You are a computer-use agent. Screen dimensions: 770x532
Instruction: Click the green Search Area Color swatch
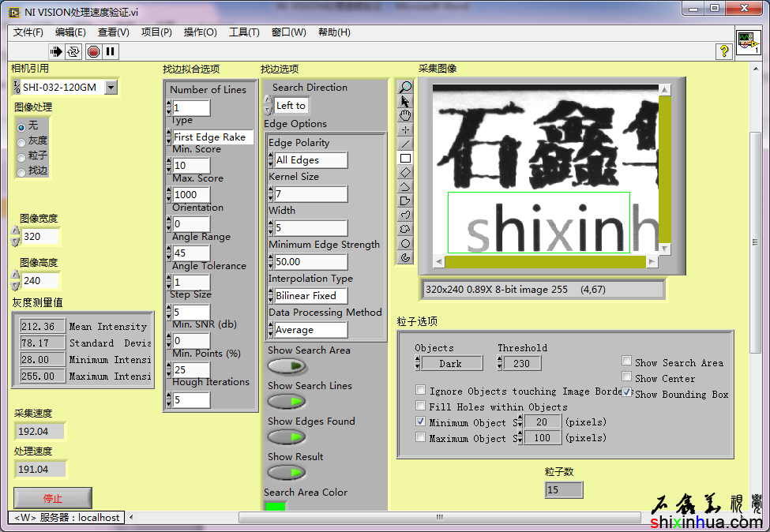(276, 507)
